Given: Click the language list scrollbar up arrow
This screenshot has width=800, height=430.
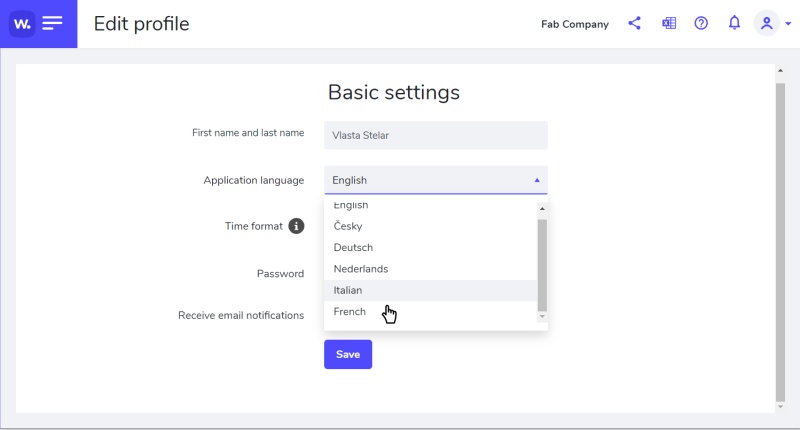Looking at the screenshot, I should click(x=542, y=209).
